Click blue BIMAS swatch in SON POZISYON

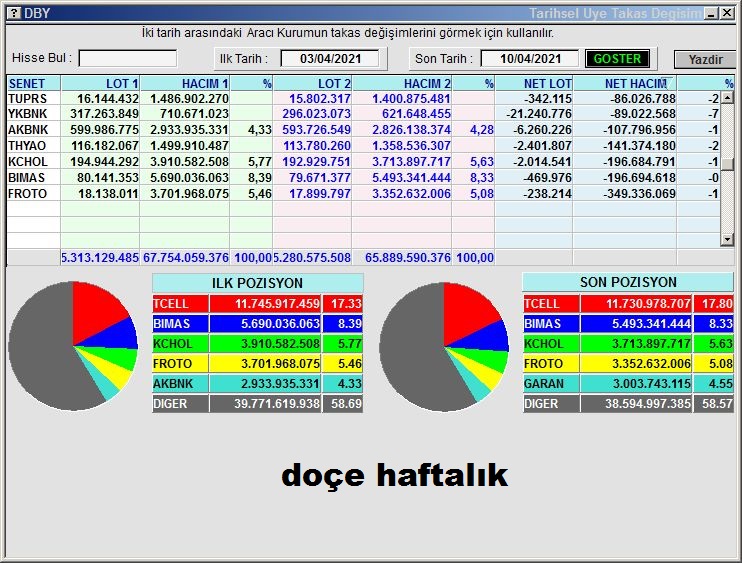pyautogui.click(x=551, y=324)
